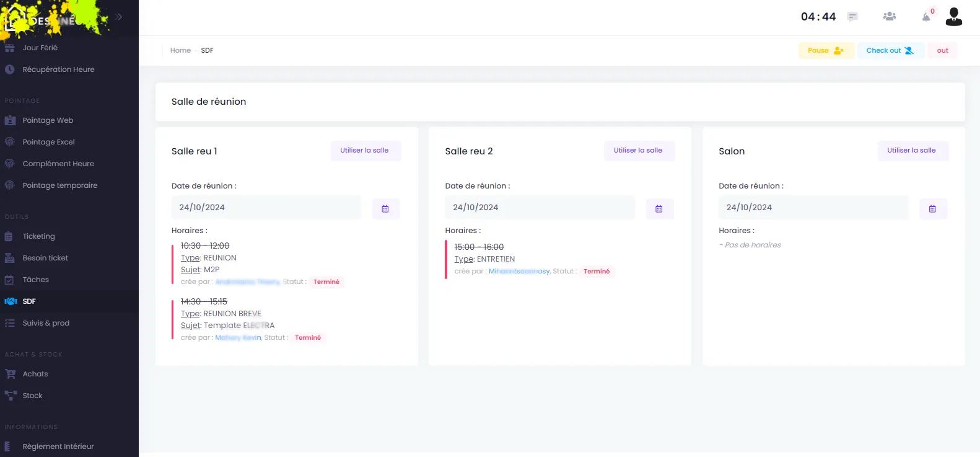
Task: Click Utiliser la salle for Salon
Action: [x=912, y=151]
